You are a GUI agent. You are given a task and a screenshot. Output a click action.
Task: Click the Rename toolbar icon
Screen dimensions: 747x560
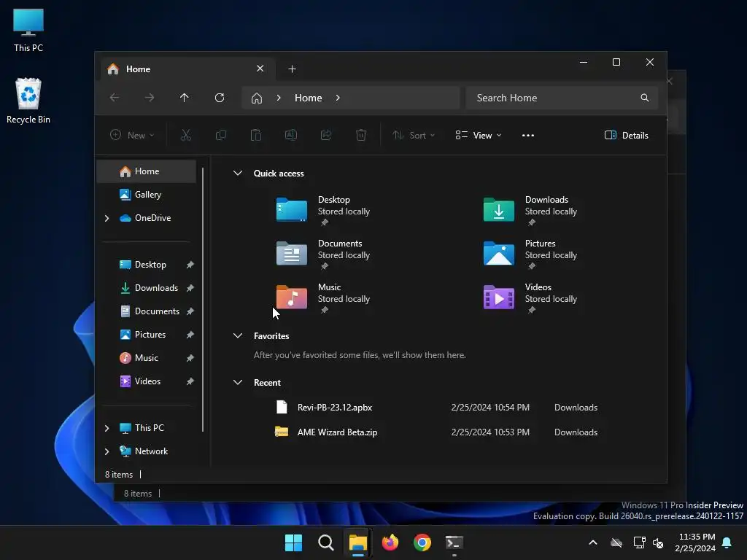click(x=290, y=135)
